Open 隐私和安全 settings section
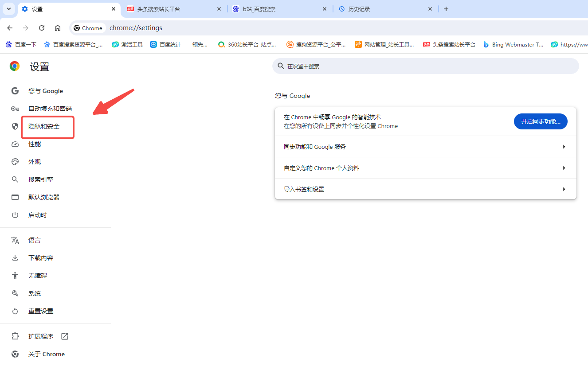This screenshot has width=588, height=370. 44,126
